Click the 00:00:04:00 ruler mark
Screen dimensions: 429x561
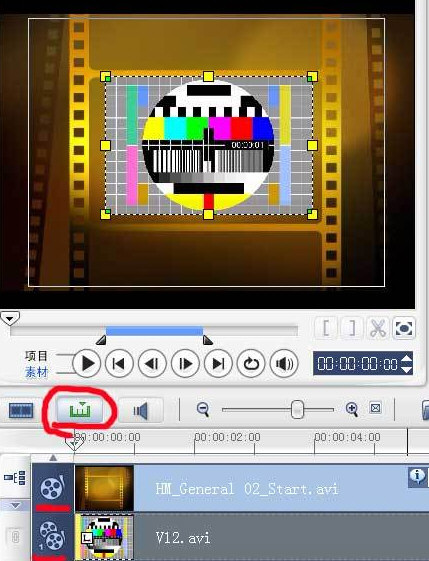[x=347, y=437]
